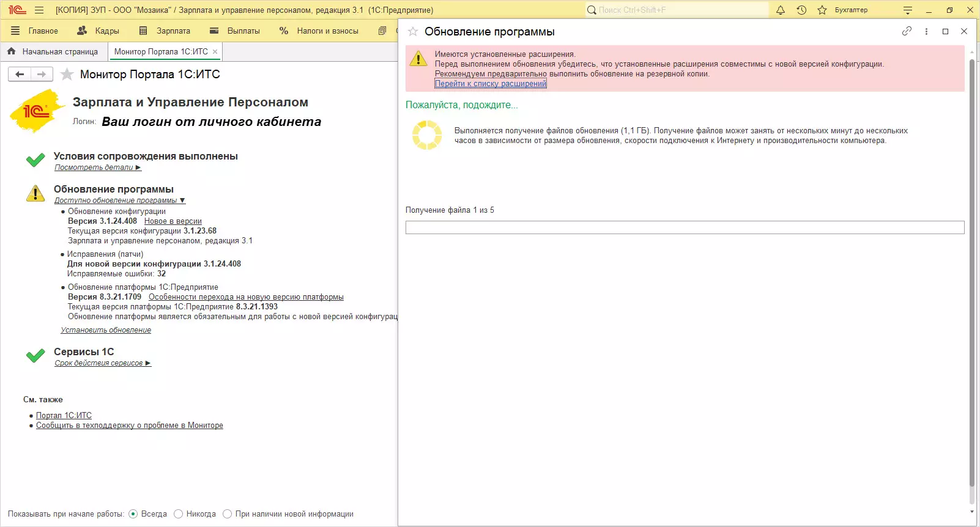Copy link to Обновление программы form
This screenshot has width=980, height=527.
pos(907,31)
